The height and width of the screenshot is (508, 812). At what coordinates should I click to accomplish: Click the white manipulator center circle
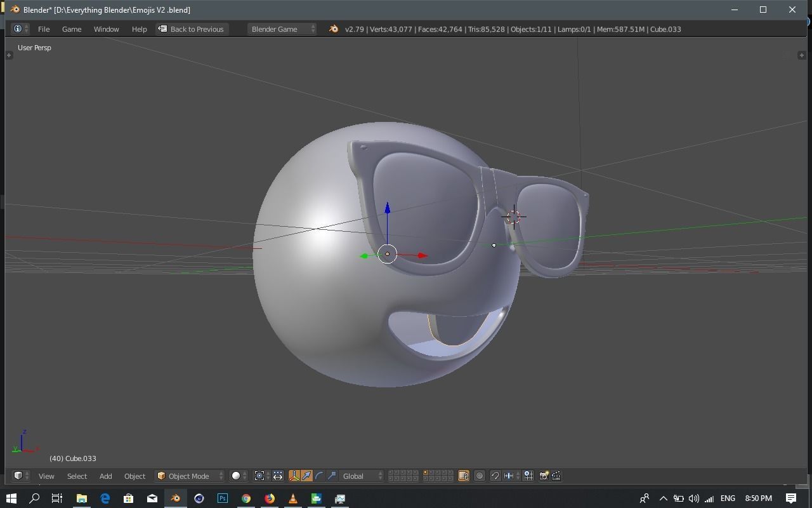pos(388,254)
